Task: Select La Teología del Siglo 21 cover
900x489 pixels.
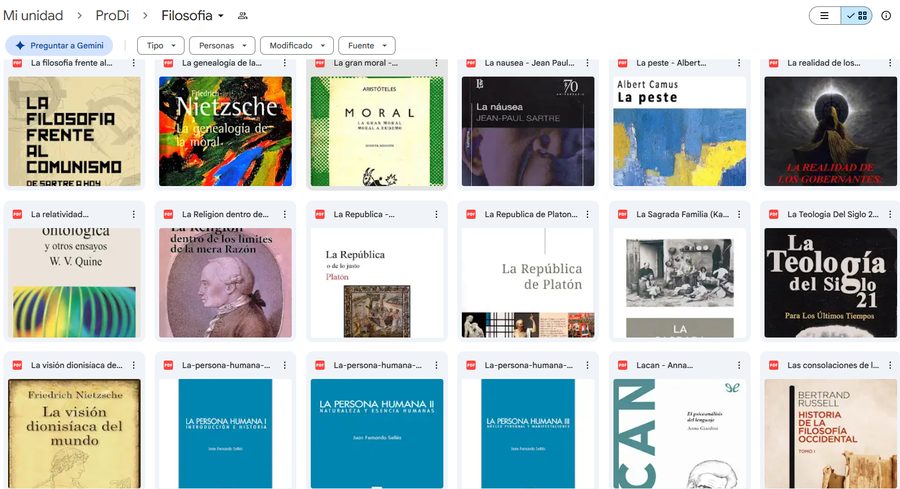Action: [x=831, y=282]
